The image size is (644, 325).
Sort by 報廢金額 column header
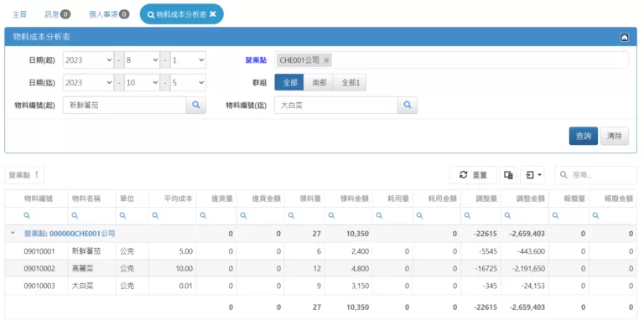point(619,199)
